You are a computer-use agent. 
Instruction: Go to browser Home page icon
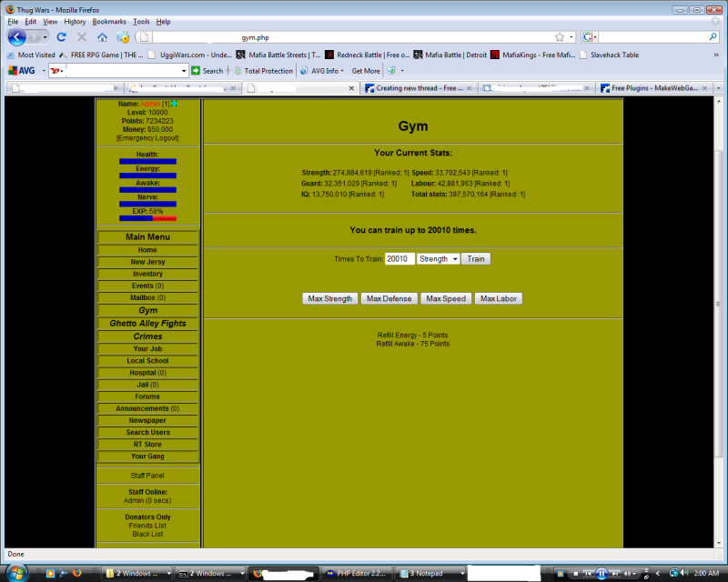[x=102, y=37]
